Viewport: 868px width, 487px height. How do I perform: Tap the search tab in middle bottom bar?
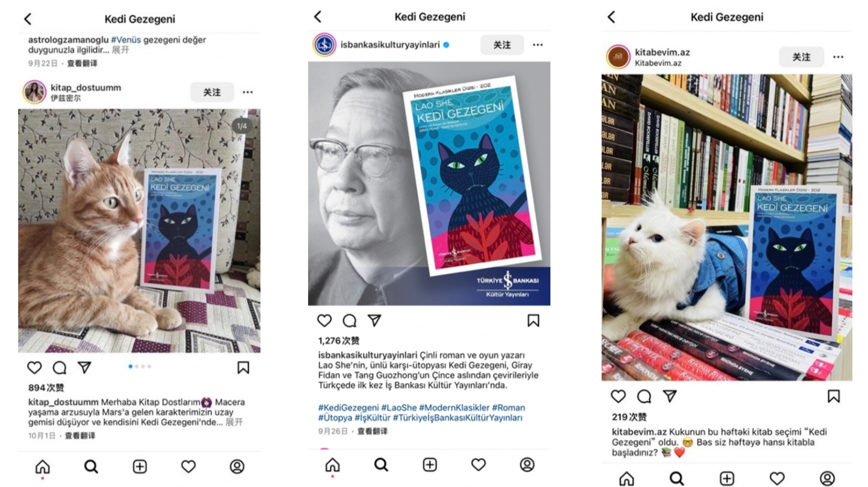(x=381, y=465)
